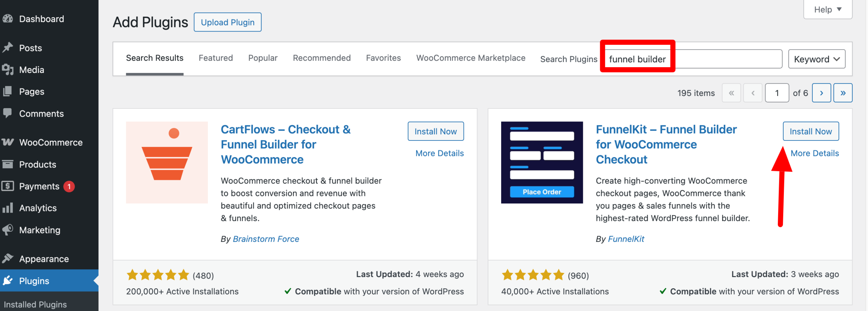Image resolution: width=868 pixels, height=311 pixels.
Task: Open FunnelKit Funnel Builder title link
Action: point(666,144)
